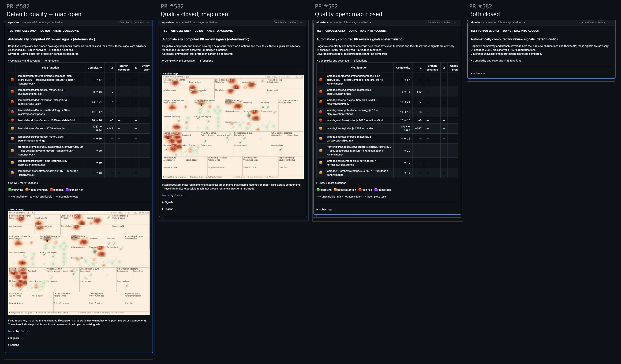Open the Isobar map image in the Default panel
The width and height of the screenshot is (621, 364).
click(x=79, y=263)
